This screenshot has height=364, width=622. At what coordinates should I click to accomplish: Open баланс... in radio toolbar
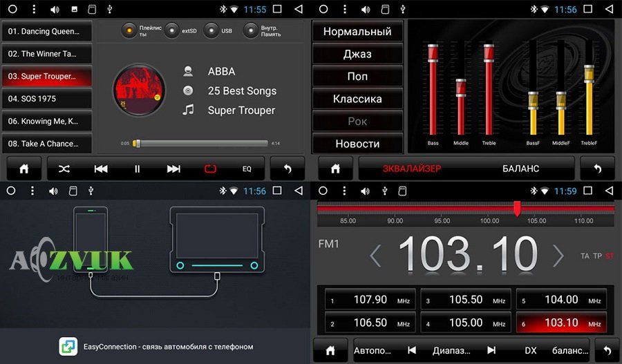(570, 350)
